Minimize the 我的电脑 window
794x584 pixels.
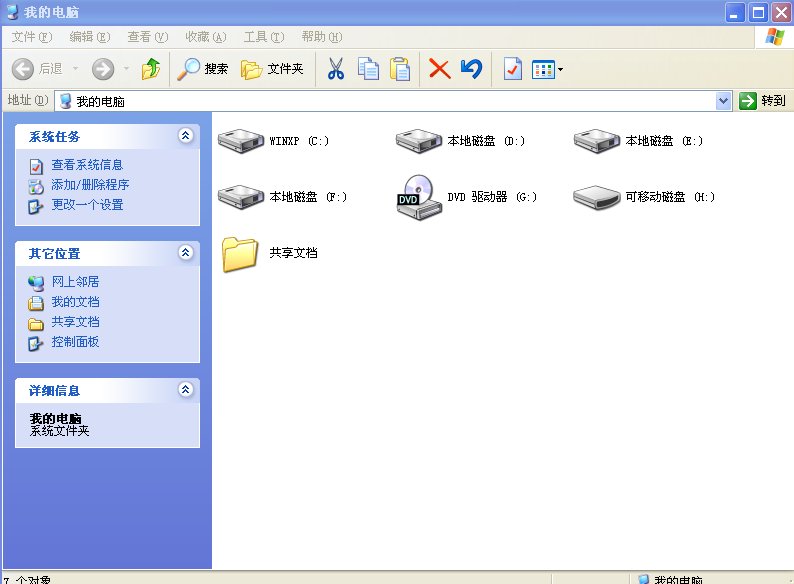point(735,13)
